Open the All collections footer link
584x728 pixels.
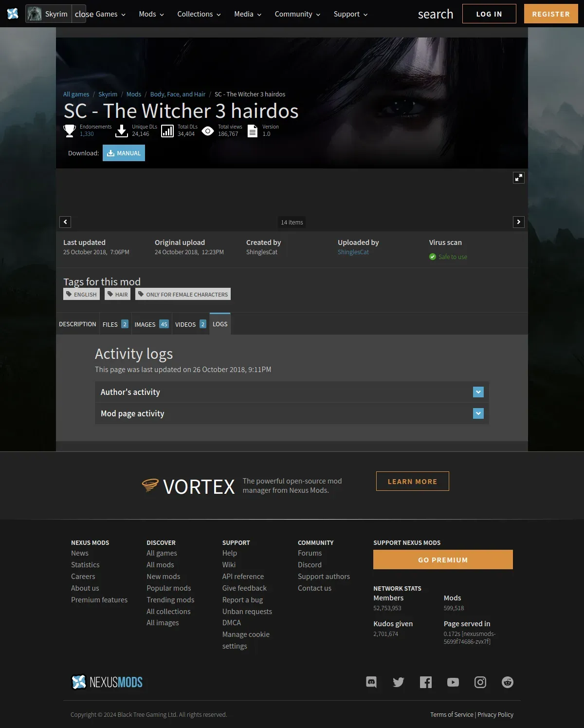(x=168, y=612)
